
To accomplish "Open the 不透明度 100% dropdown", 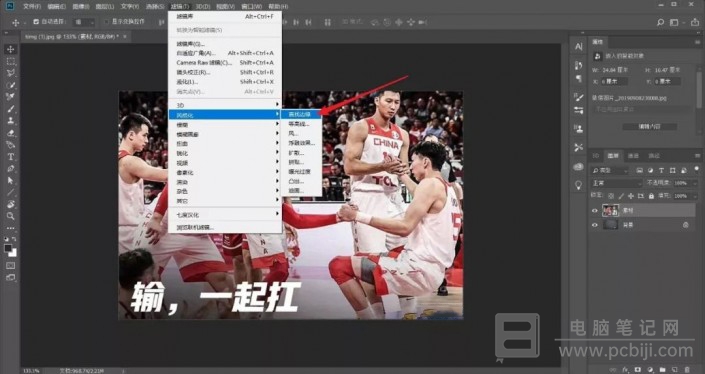I will pos(695,183).
